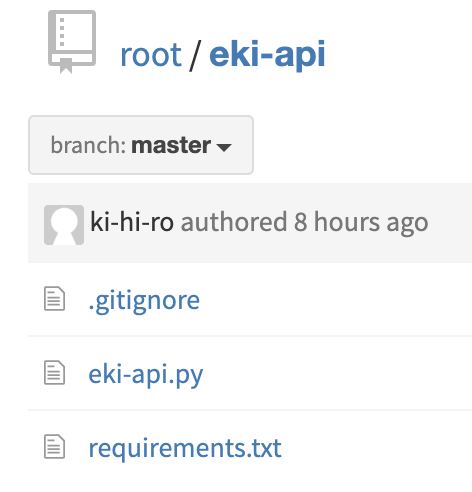Click the eki-api.py file icon

54,372
